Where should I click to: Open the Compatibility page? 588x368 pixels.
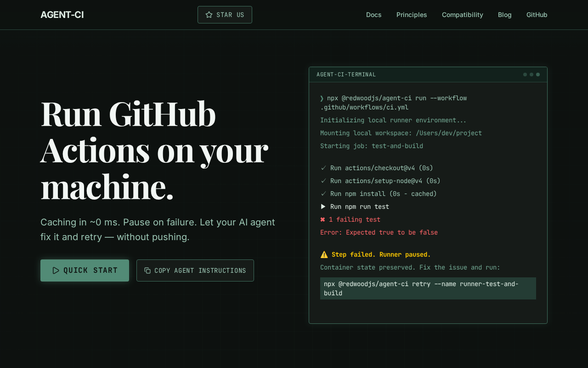(x=463, y=15)
